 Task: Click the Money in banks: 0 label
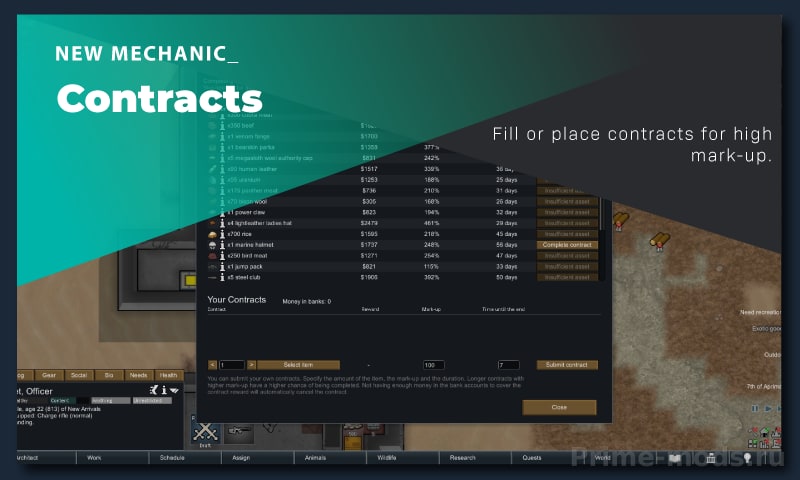[x=307, y=301]
